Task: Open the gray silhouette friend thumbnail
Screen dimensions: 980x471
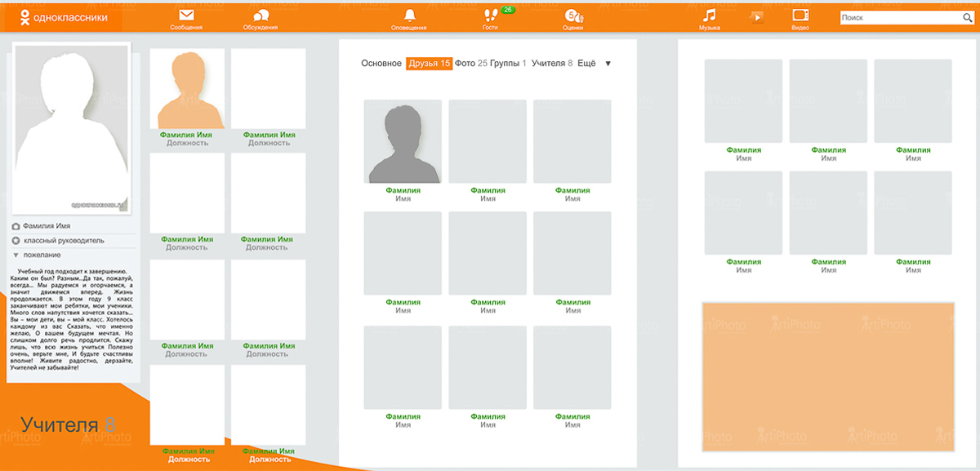Action: pos(403,142)
